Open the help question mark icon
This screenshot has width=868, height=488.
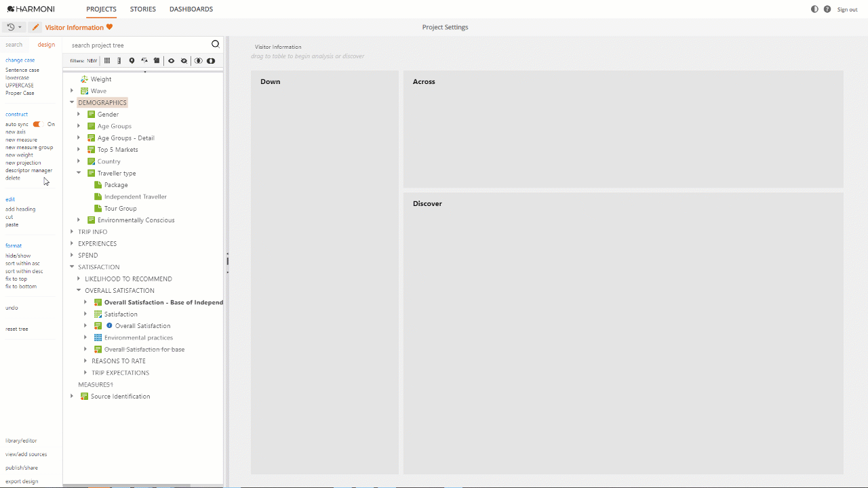pos(827,9)
